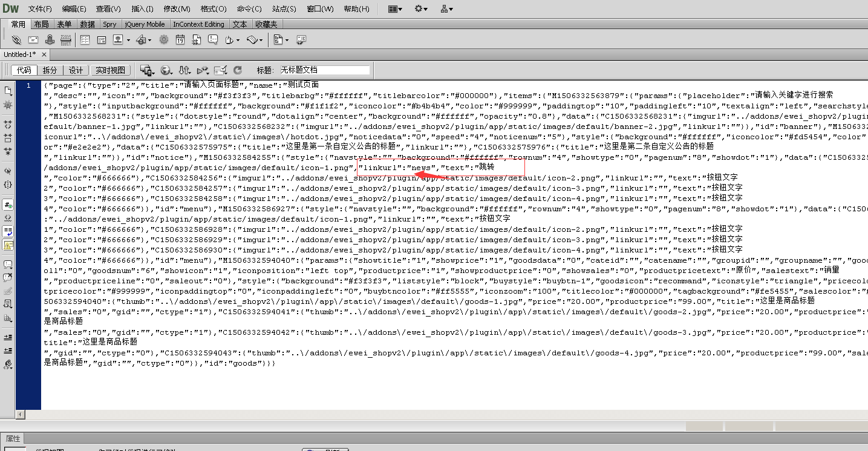
Task: Check browser compatibility
Action: click(221, 70)
